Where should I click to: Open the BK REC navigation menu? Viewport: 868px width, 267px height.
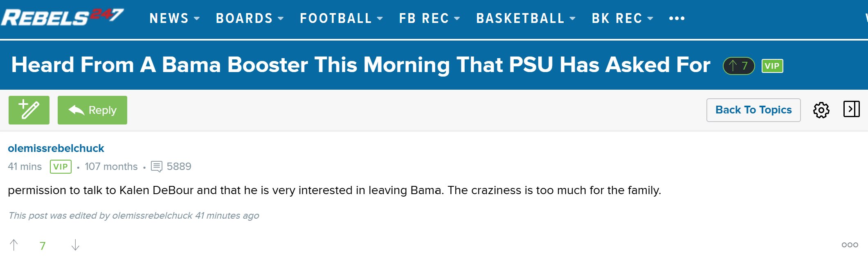(622, 18)
